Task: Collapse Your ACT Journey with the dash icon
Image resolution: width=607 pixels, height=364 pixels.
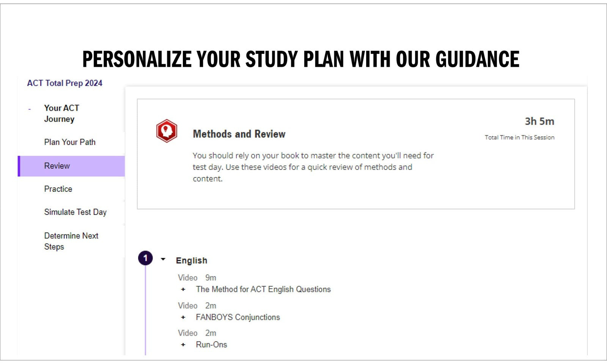Action: (30, 109)
